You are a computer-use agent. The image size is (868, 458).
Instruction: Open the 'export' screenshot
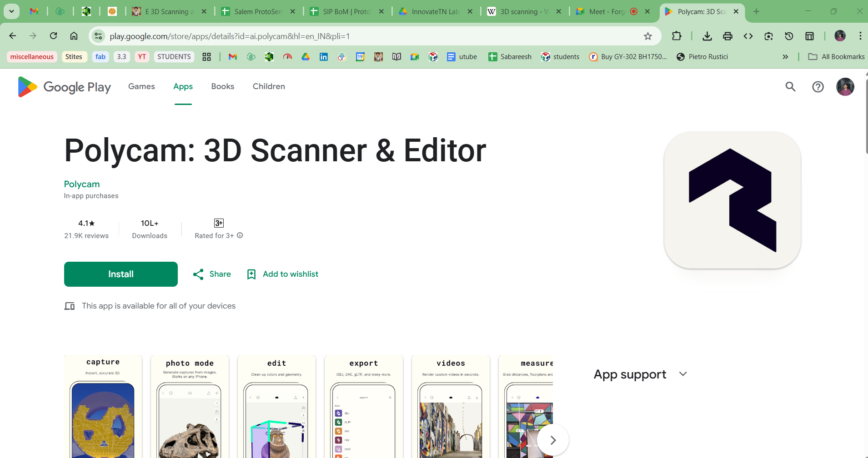pos(364,407)
